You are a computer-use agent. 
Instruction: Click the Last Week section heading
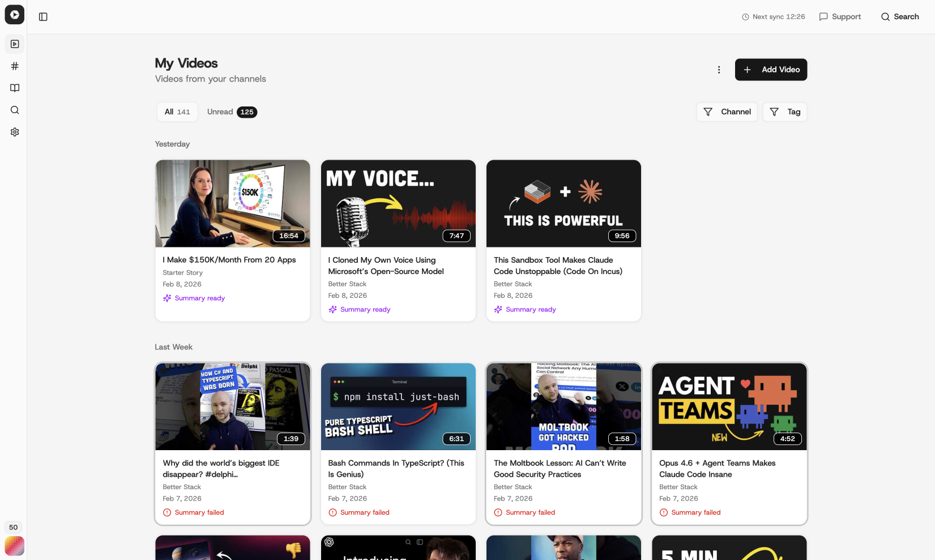click(173, 347)
